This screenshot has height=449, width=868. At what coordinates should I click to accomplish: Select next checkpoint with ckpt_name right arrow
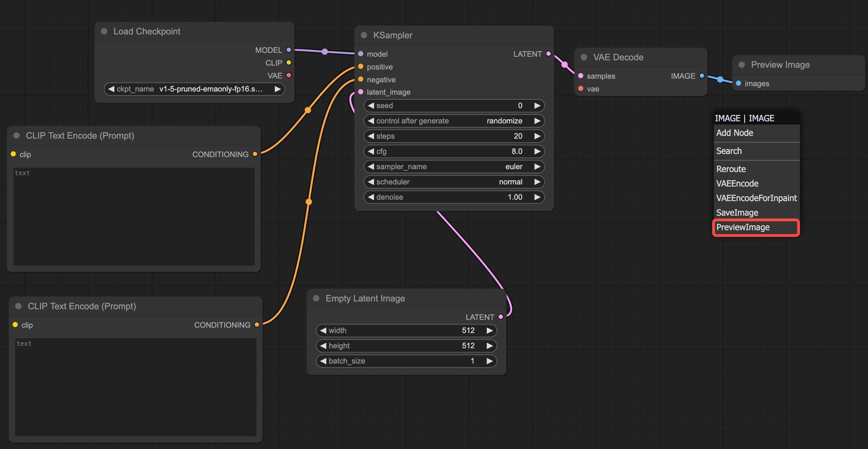(278, 89)
